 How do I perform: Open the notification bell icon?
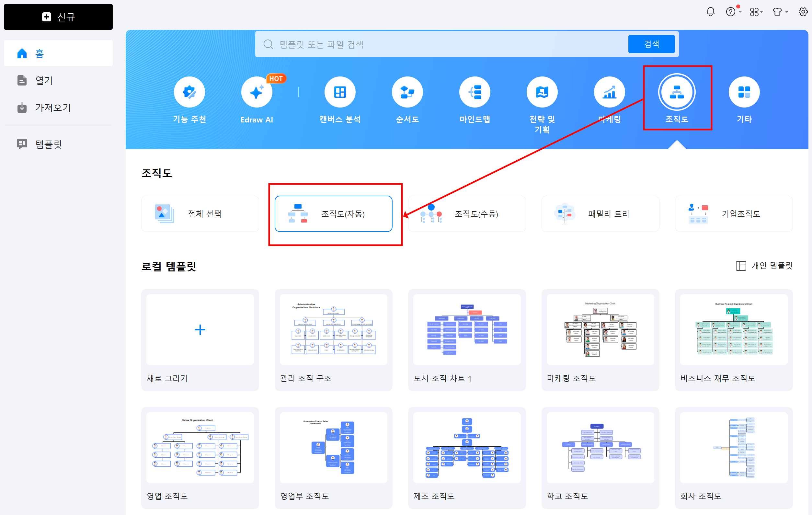(711, 12)
